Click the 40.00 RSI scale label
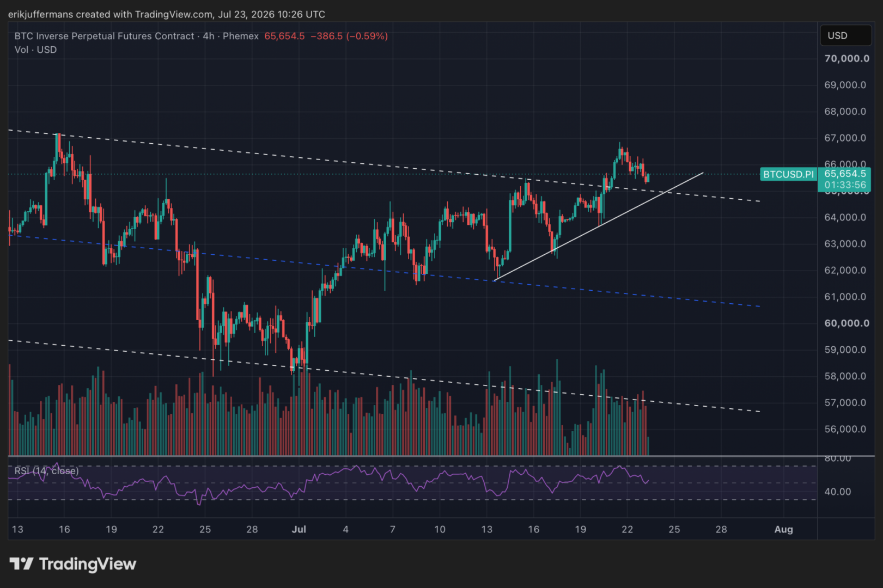The image size is (883, 588). tap(837, 492)
